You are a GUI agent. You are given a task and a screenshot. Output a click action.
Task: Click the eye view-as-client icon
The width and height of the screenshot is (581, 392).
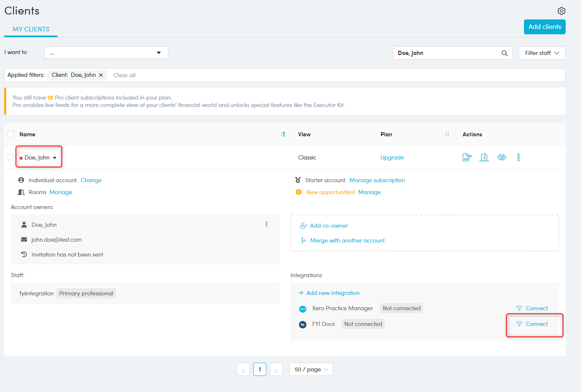point(501,157)
